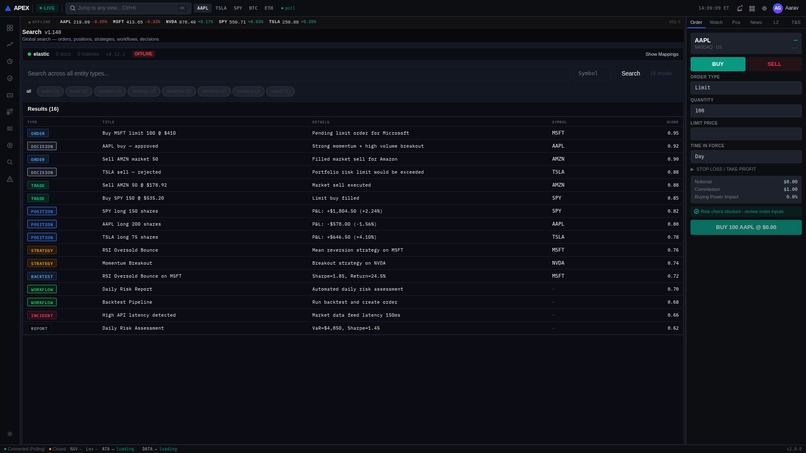Switch to the News tab
The height and width of the screenshot is (453, 806).
coord(756,23)
